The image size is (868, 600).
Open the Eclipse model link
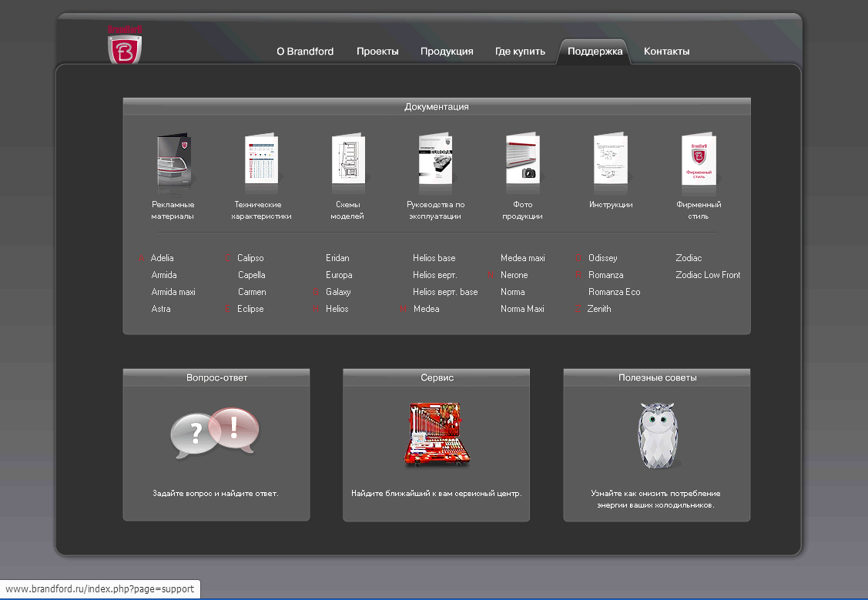250,309
